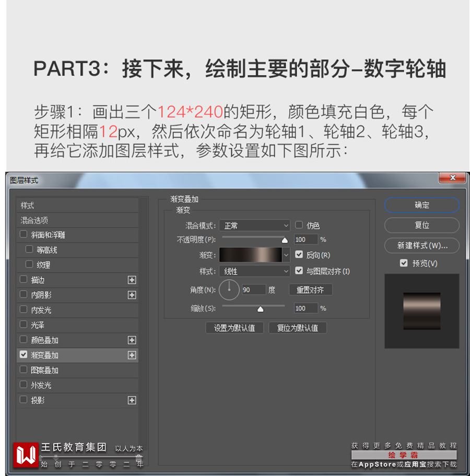The image size is (470, 476).
Task: Open the gradient picker dropdown arrow
Action: coord(286,255)
